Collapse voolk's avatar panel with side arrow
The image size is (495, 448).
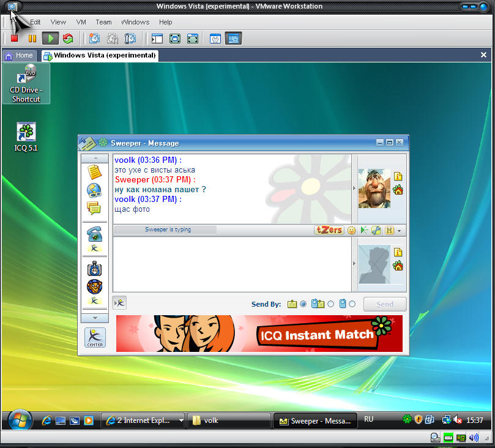[354, 188]
